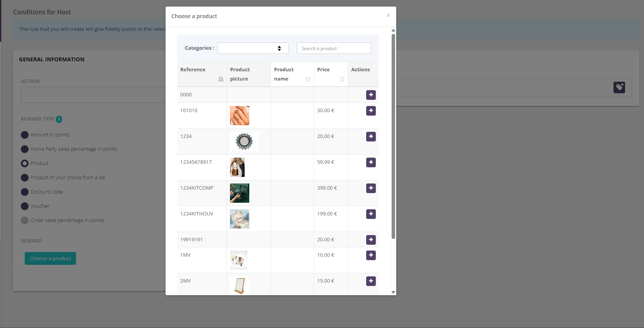Click plus button for reference 1234

(x=371, y=136)
